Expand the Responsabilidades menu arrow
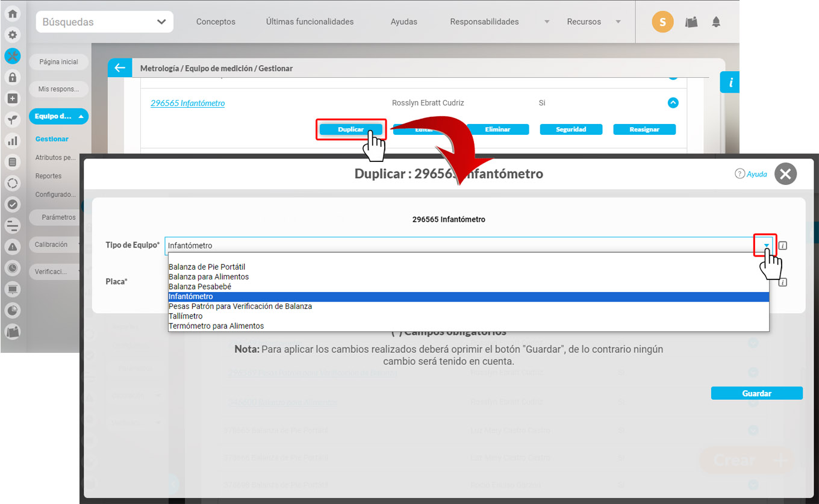The height and width of the screenshot is (504, 819). click(x=547, y=22)
